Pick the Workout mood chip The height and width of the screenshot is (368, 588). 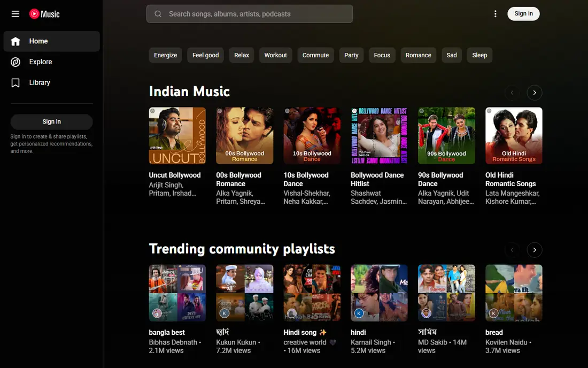pyautogui.click(x=276, y=55)
